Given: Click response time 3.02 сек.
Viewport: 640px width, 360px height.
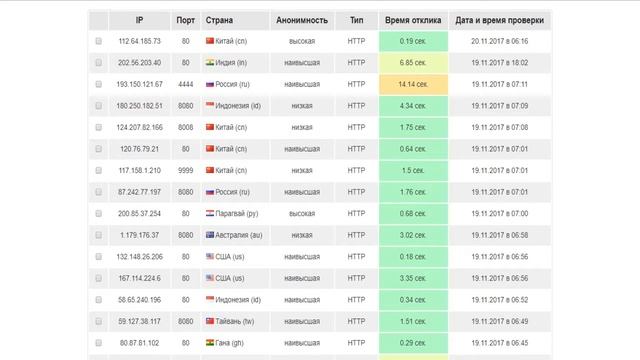Looking at the screenshot, I should [x=413, y=236].
